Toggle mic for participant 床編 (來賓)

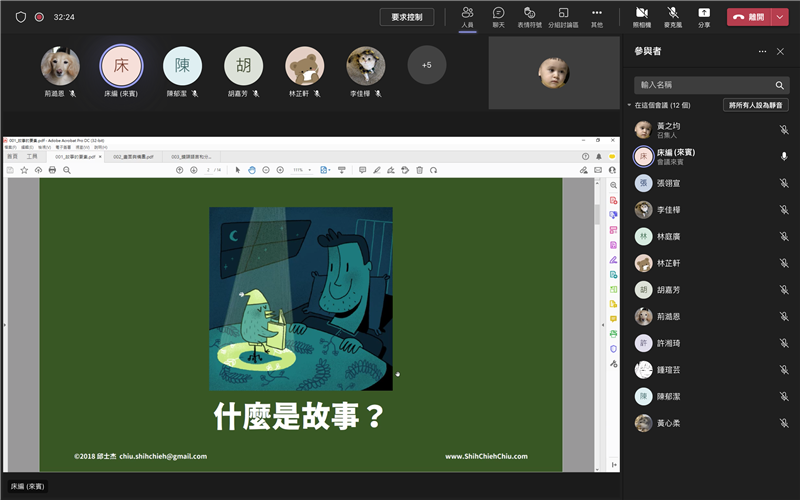pos(784,156)
